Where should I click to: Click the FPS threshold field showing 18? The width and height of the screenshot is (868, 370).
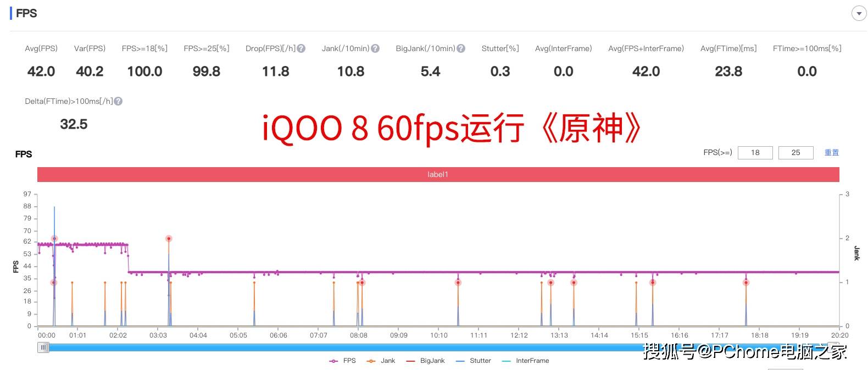tap(755, 152)
